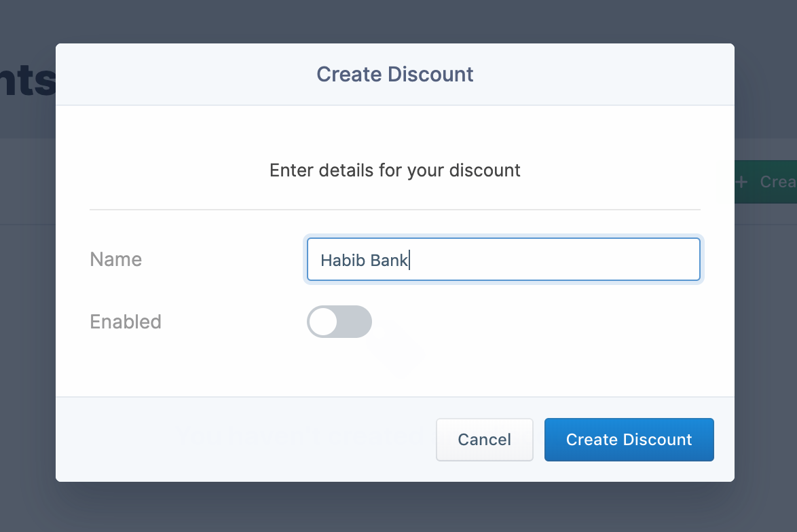The width and height of the screenshot is (797, 532).
Task: Click the 'Enter details for your discount' text
Action: pos(395,170)
